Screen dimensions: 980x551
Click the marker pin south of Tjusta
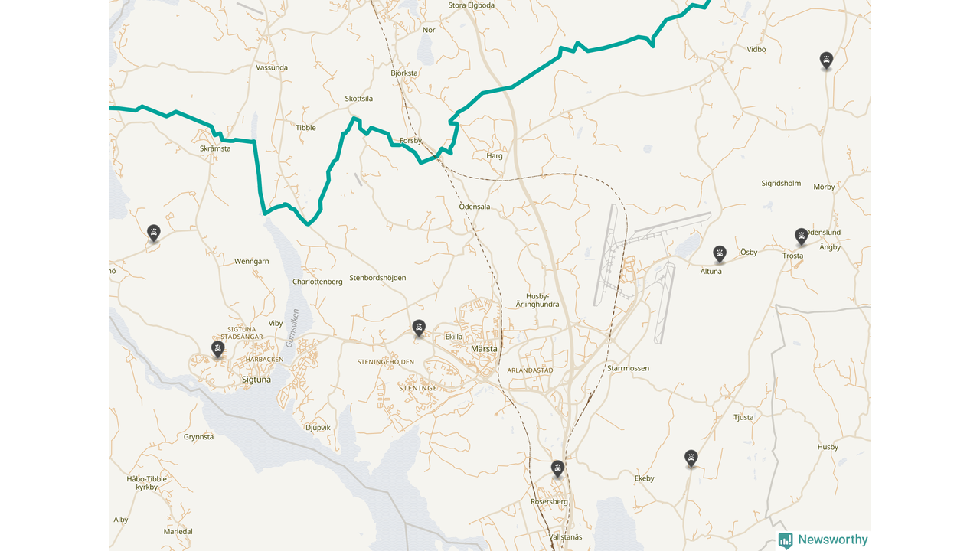point(691,458)
